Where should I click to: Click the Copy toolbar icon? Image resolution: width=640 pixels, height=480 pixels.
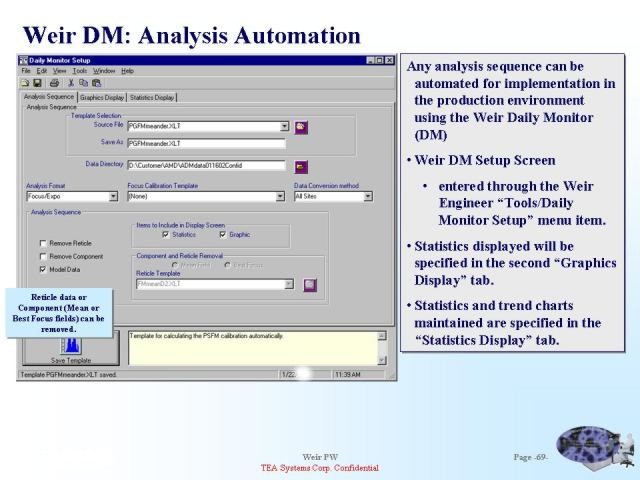pos(84,83)
